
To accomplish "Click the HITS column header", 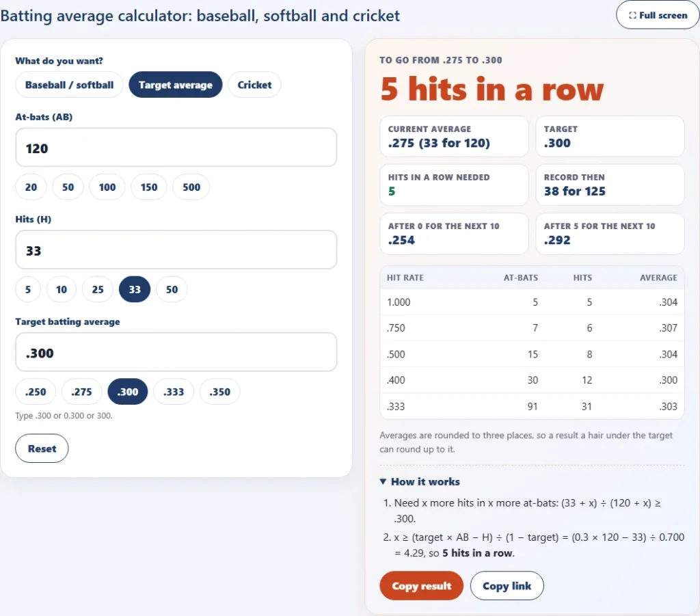I will (x=582, y=278).
